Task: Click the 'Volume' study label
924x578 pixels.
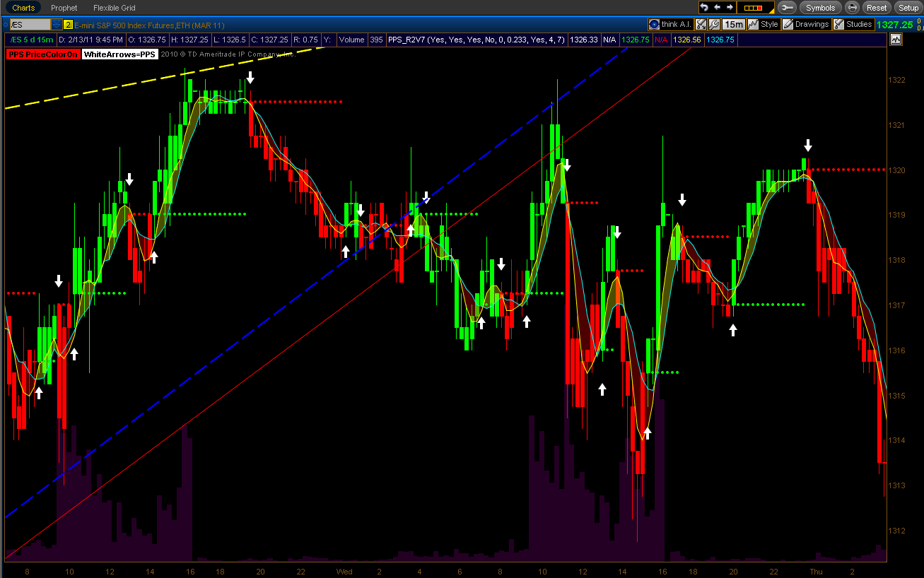Action: pyautogui.click(x=351, y=40)
